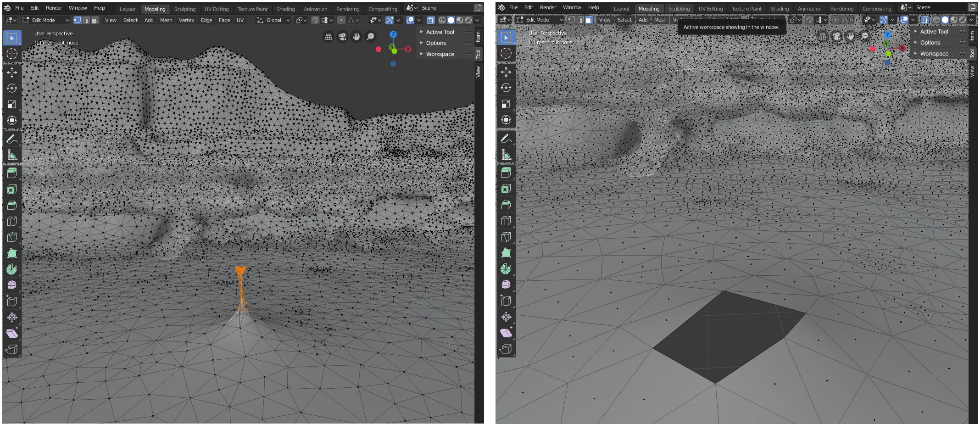Open Item sidebar tab in left window

point(478,36)
